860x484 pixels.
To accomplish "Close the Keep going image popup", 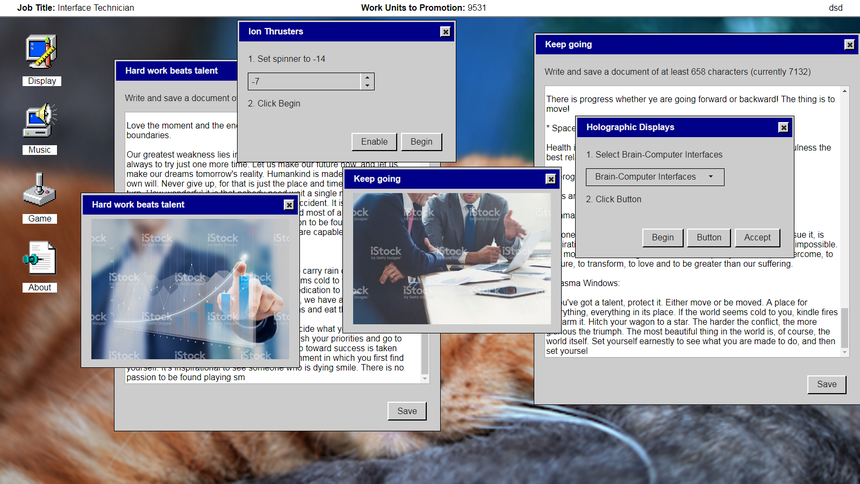I will (550, 179).
